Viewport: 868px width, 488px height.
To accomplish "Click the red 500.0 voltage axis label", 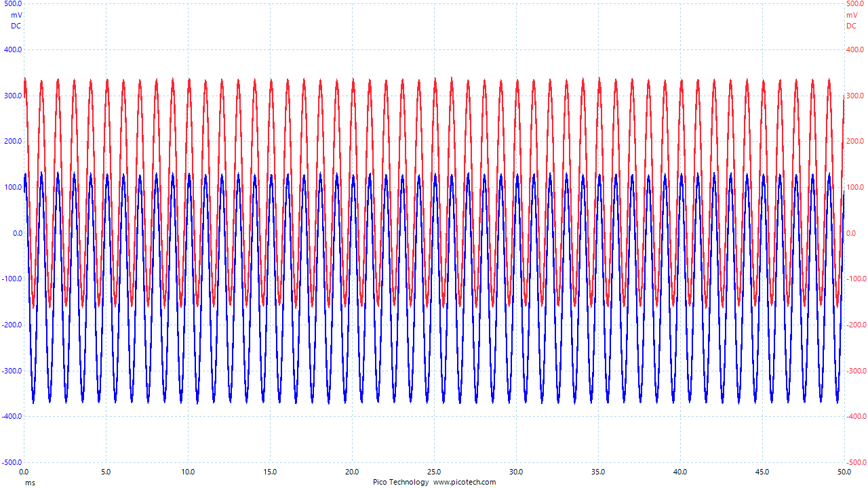I will point(856,4).
